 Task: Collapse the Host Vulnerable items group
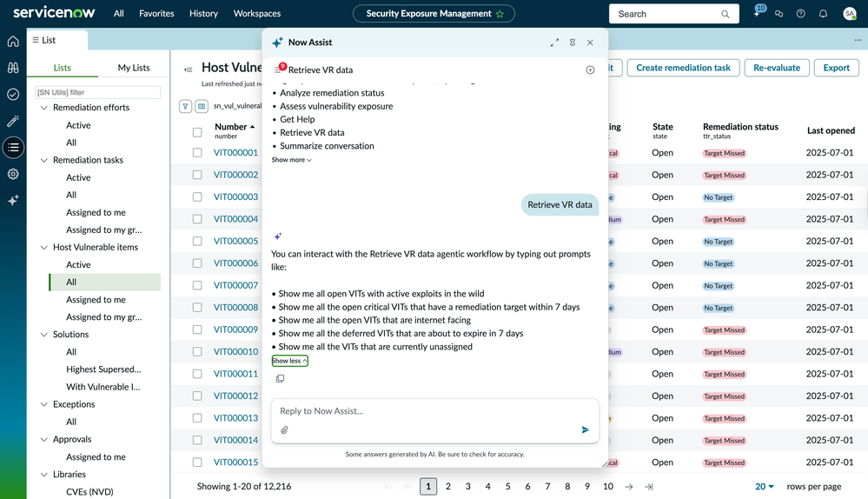coord(43,247)
